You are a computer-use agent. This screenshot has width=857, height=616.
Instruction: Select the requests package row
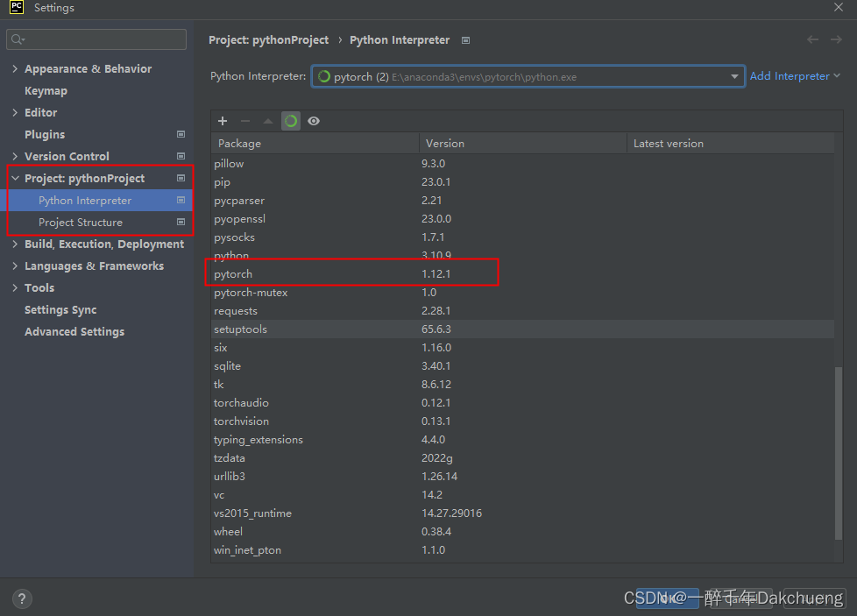click(x=522, y=310)
